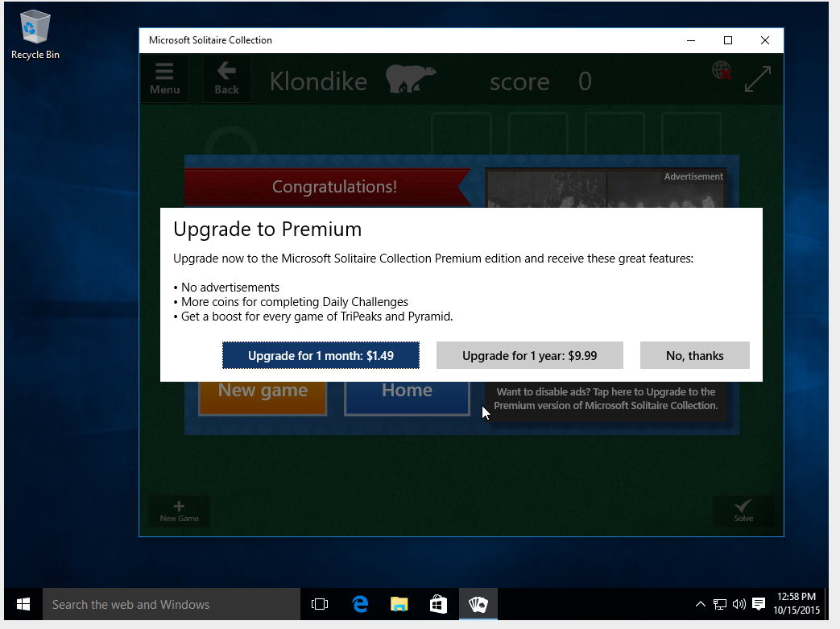This screenshot has width=840, height=629.
Task: Open the Solitaire Menu hamburger icon
Action: pyautogui.click(x=164, y=79)
